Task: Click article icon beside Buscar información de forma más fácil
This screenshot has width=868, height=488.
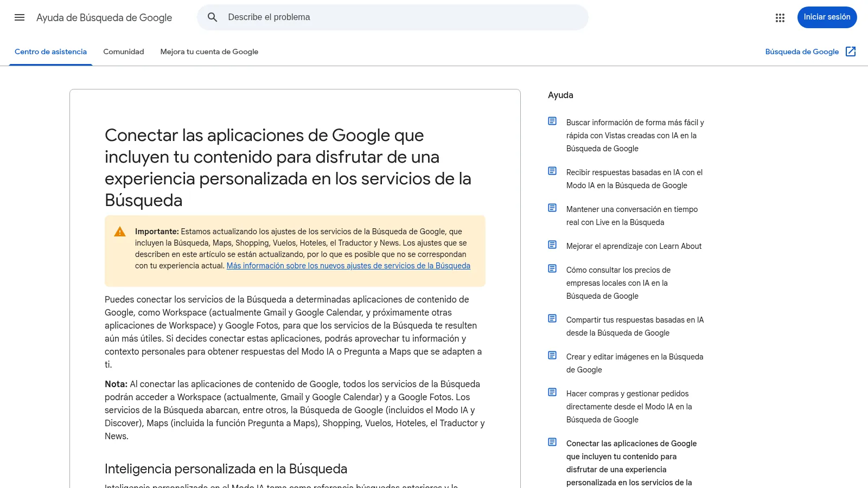Action: click(x=552, y=121)
